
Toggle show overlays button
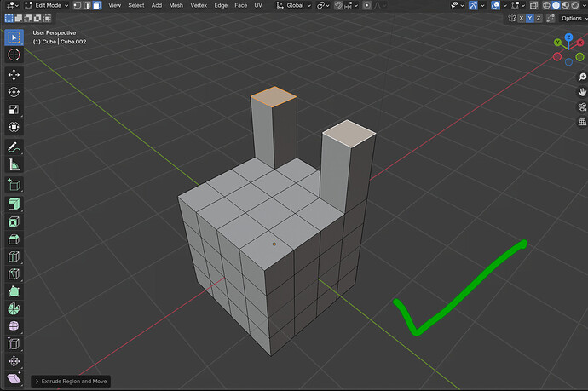[x=495, y=5]
